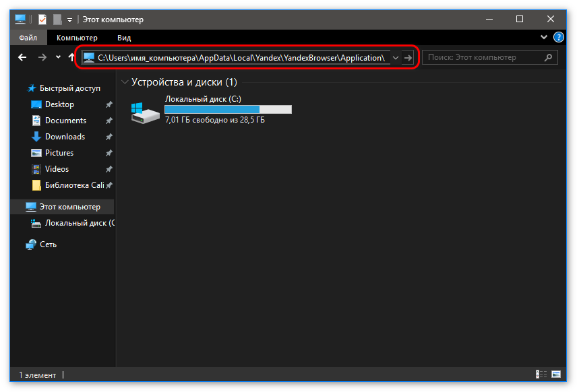Click the Go to arrow button beside address bar
Image resolution: width=577 pixels, height=392 pixels.
click(408, 58)
